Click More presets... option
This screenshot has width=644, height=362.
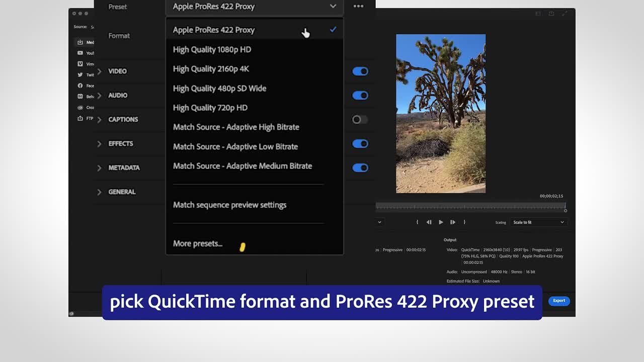pyautogui.click(x=198, y=243)
